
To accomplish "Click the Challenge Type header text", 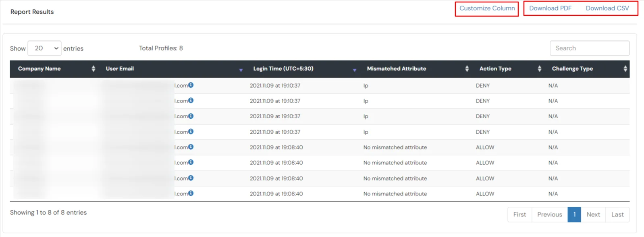I will (x=572, y=69).
